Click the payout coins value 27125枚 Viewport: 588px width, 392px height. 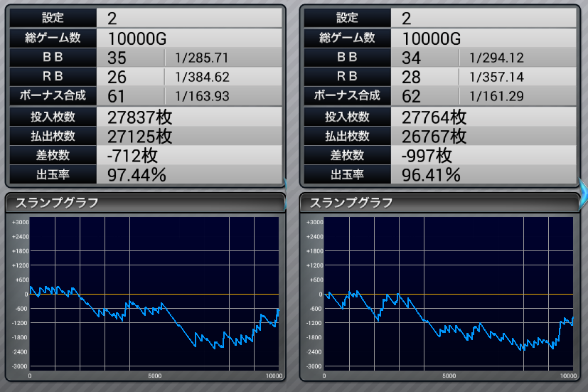[x=139, y=137]
